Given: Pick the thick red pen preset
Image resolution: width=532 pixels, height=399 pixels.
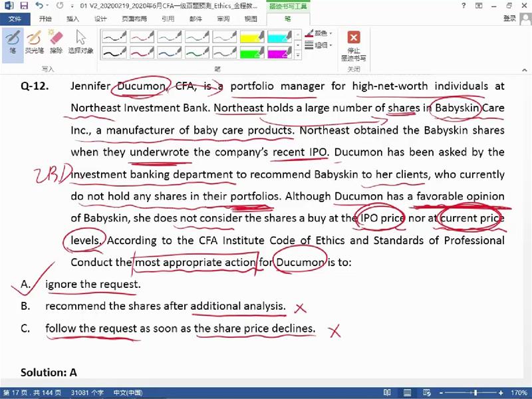Looking at the screenshot, I should pyautogui.click(x=142, y=53).
